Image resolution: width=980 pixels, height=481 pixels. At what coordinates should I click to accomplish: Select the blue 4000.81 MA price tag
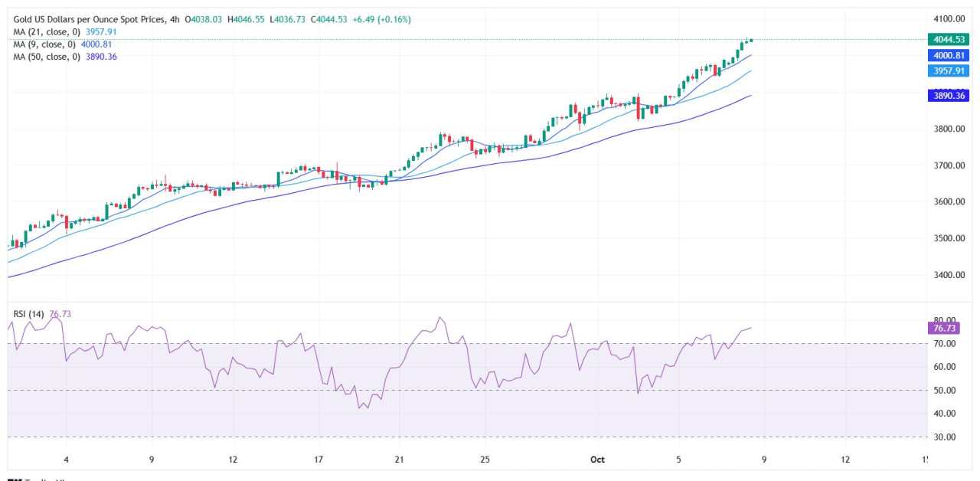949,55
